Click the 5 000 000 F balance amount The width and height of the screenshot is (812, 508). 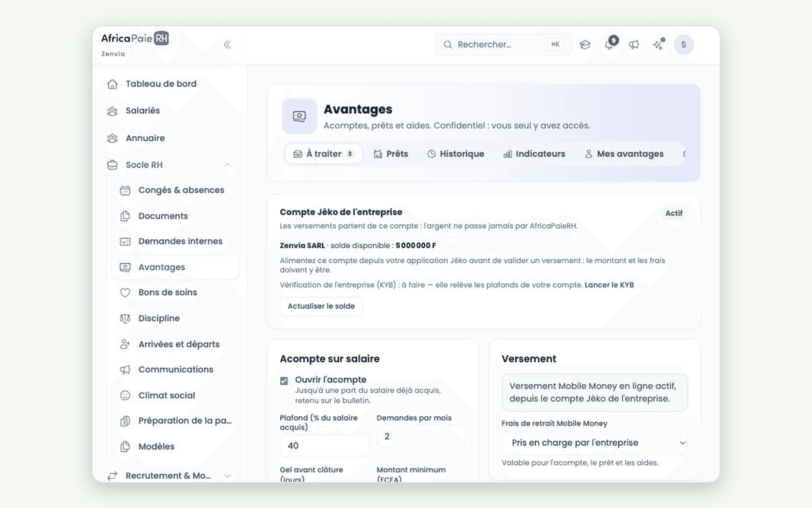point(416,246)
